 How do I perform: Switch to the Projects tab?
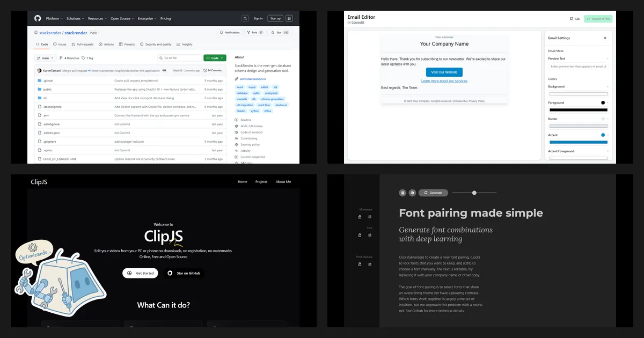point(127,45)
